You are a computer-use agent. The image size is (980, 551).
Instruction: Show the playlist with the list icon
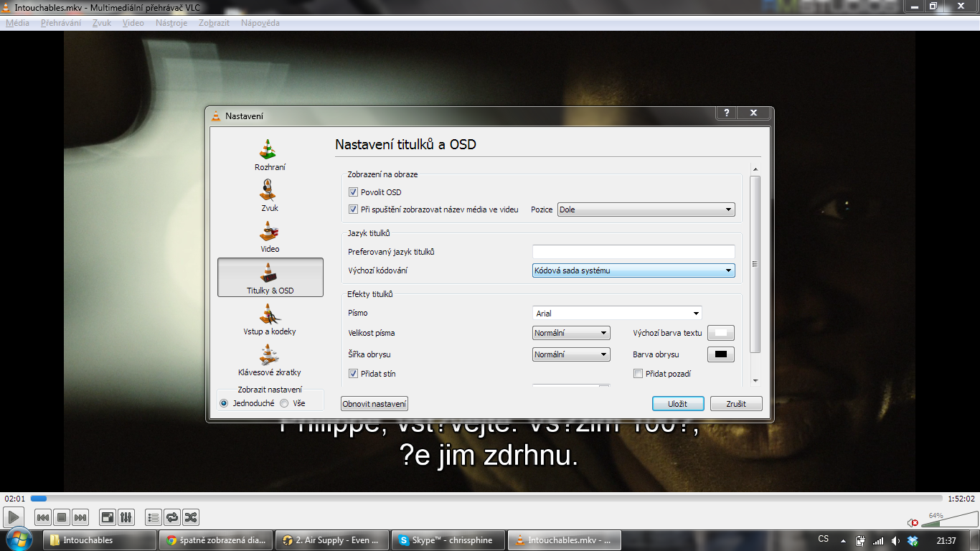[x=154, y=517]
